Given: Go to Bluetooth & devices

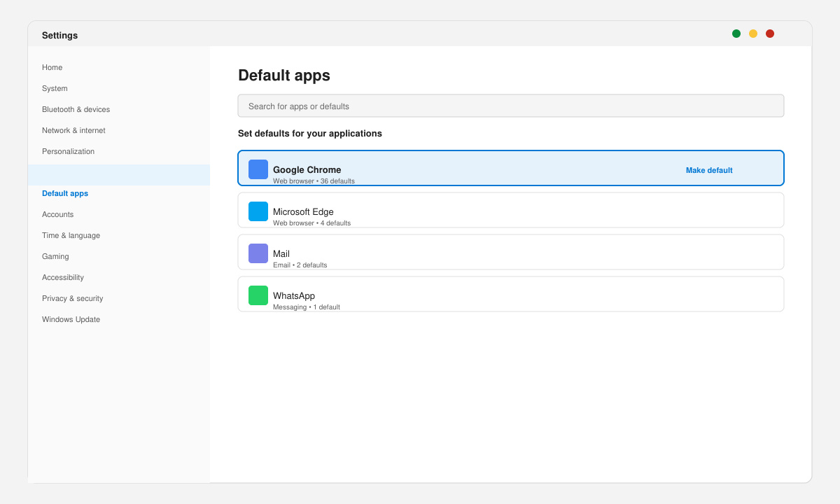Looking at the screenshot, I should 76,109.
